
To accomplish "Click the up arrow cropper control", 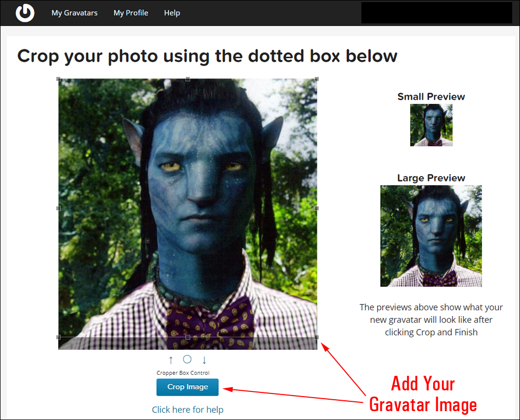I will point(171,360).
